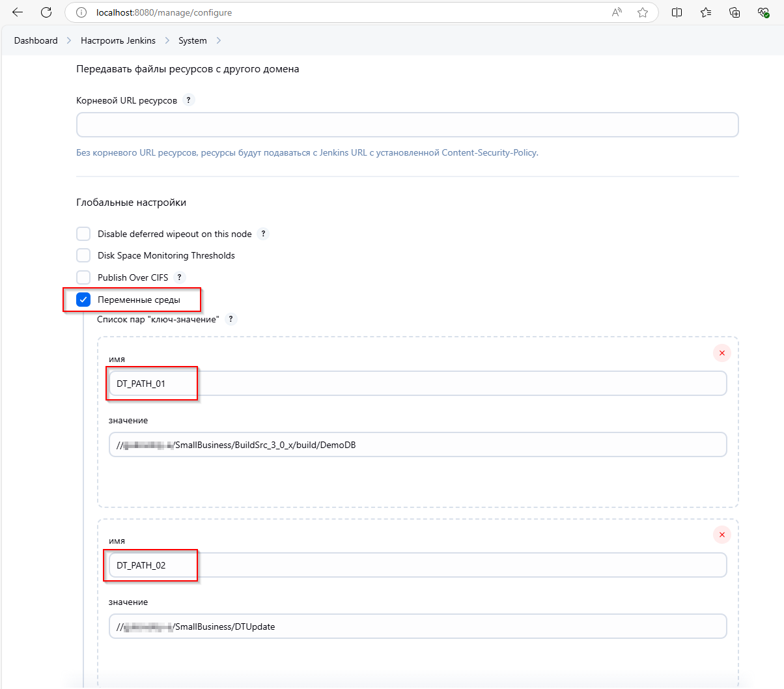The height and width of the screenshot is (689, 784).
Task: Open Настроить Jenkins breadcrumb link
Action: (118, 40)
